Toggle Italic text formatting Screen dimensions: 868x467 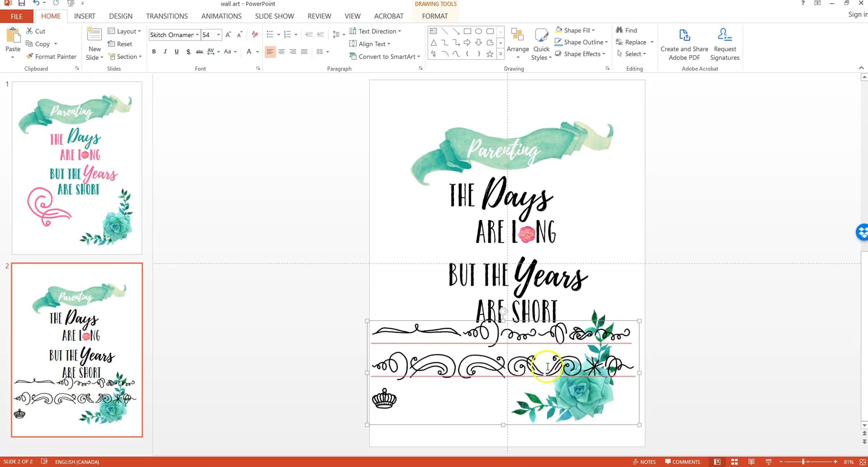(165, 52)
